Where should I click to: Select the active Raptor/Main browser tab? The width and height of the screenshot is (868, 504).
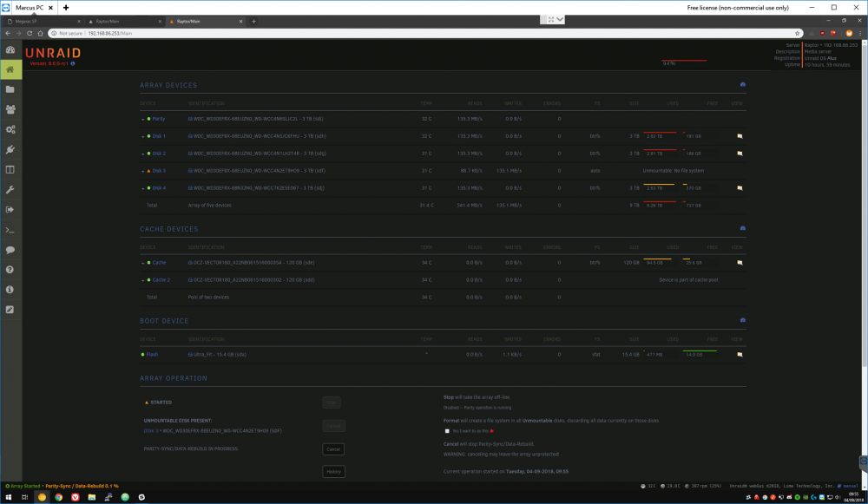point(206,22)
